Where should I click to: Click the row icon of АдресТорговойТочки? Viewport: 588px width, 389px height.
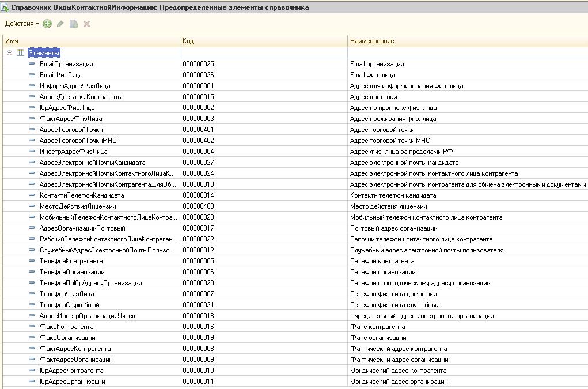(32, 130)
